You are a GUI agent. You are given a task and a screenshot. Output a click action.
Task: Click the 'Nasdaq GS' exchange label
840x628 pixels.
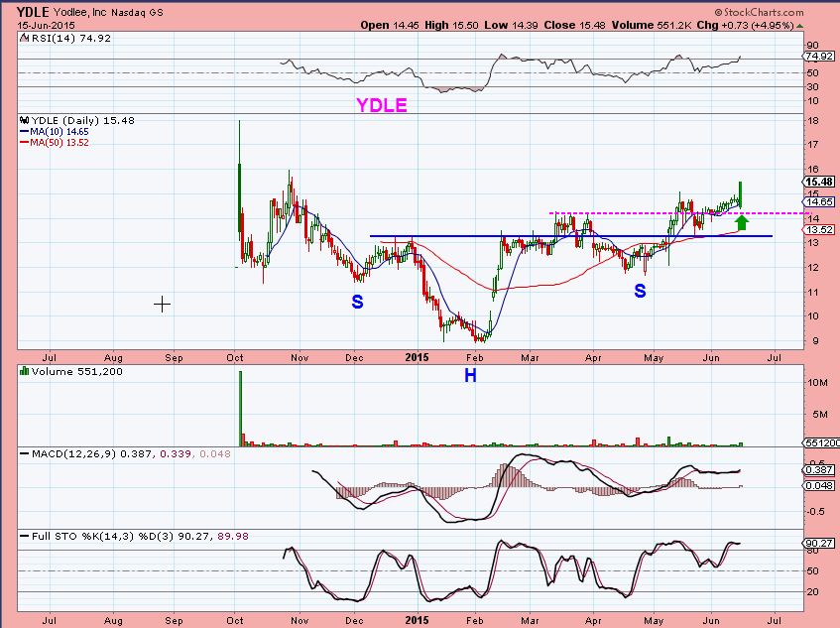point(137,13)
